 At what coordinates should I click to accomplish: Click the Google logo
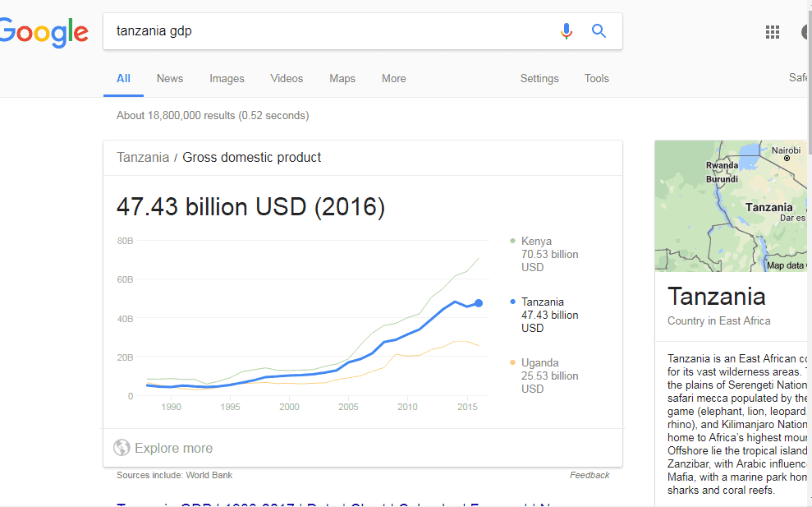tap(44, 32)
